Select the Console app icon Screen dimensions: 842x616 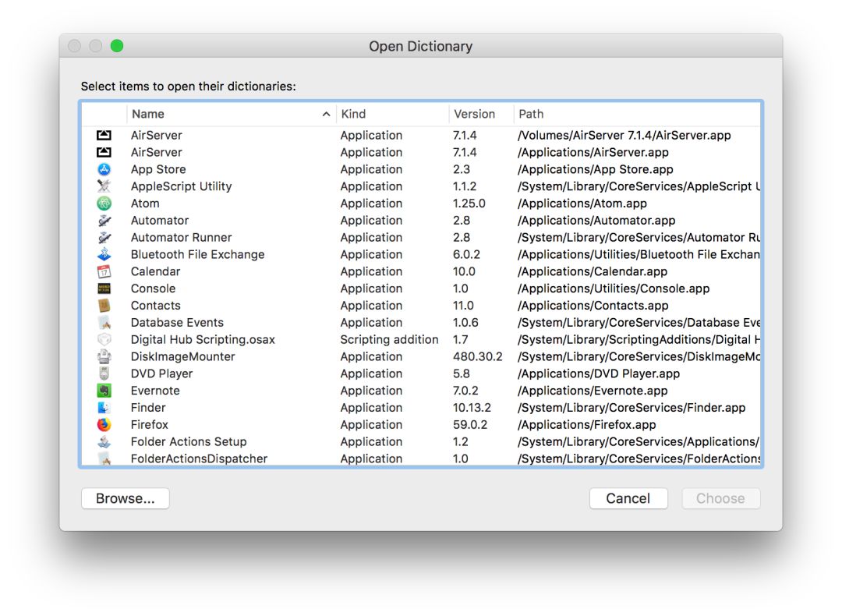(x=104, y=289)
